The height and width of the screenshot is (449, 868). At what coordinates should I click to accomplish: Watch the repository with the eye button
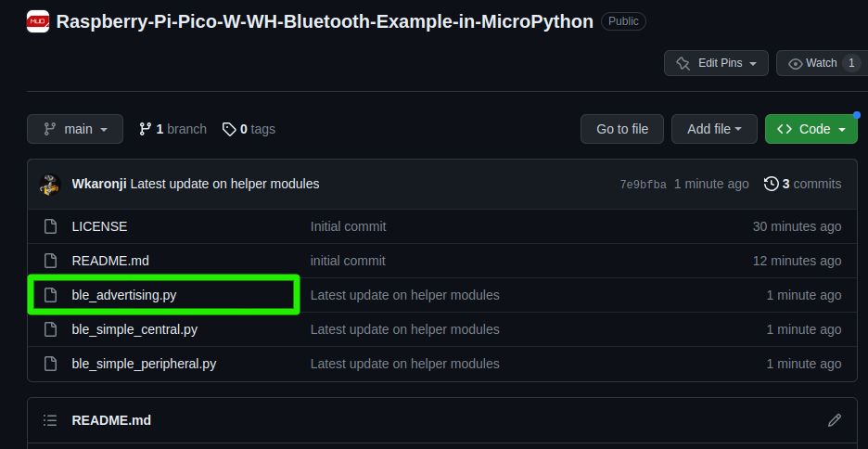[820, 63]
